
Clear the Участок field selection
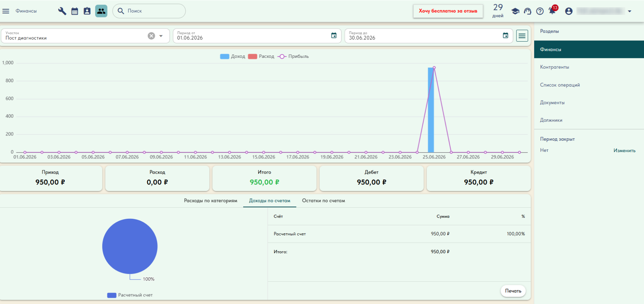coord(151,36)
